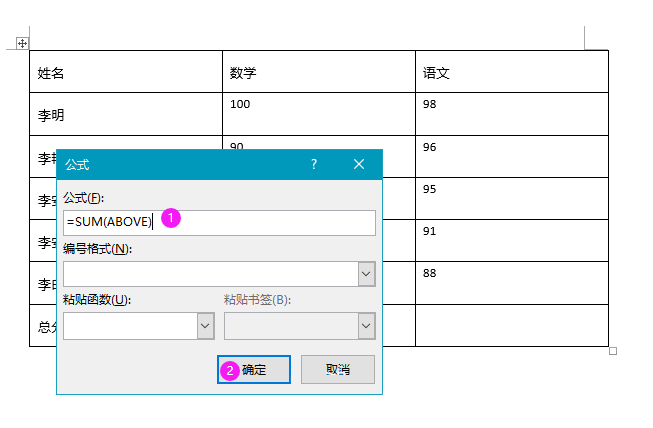Viewport: 653px width, 428px height.
Task: Click the 语文 header cell
Action: pos(511,72)
